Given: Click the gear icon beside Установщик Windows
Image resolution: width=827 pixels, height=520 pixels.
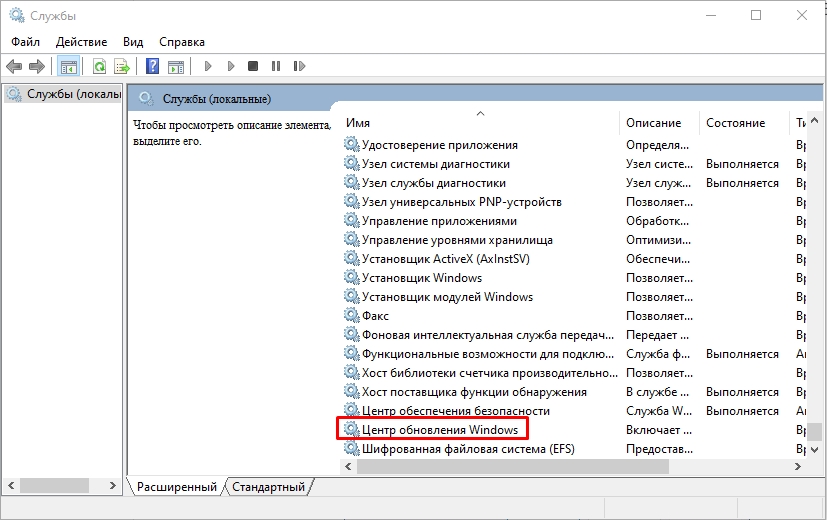Looking at the screenshot, I should (x=352, y=277).
